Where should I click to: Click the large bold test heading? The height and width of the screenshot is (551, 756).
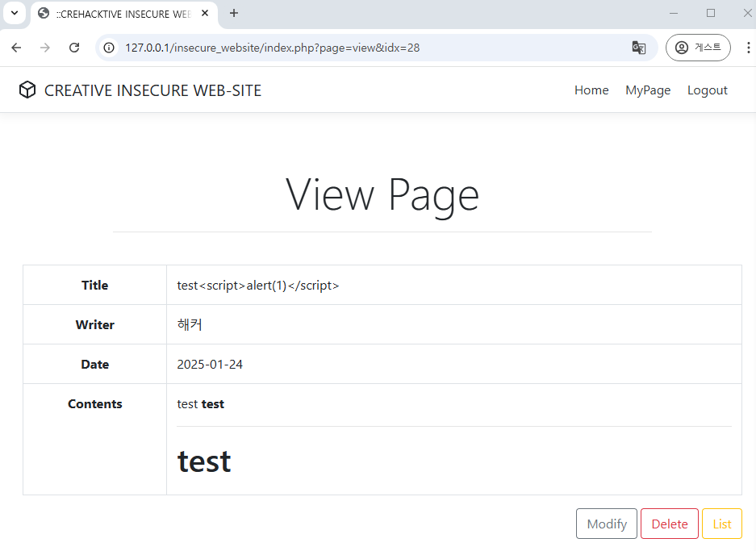pos(204,461)
